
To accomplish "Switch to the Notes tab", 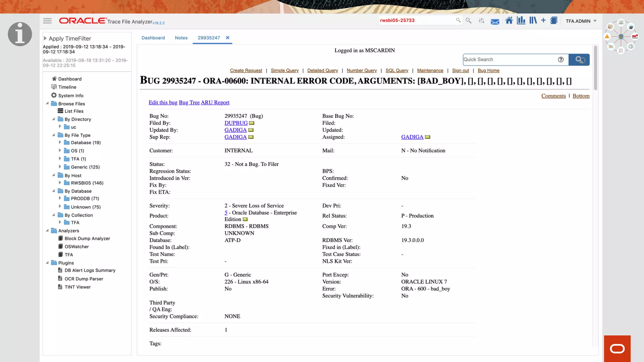I will [181, 38].
